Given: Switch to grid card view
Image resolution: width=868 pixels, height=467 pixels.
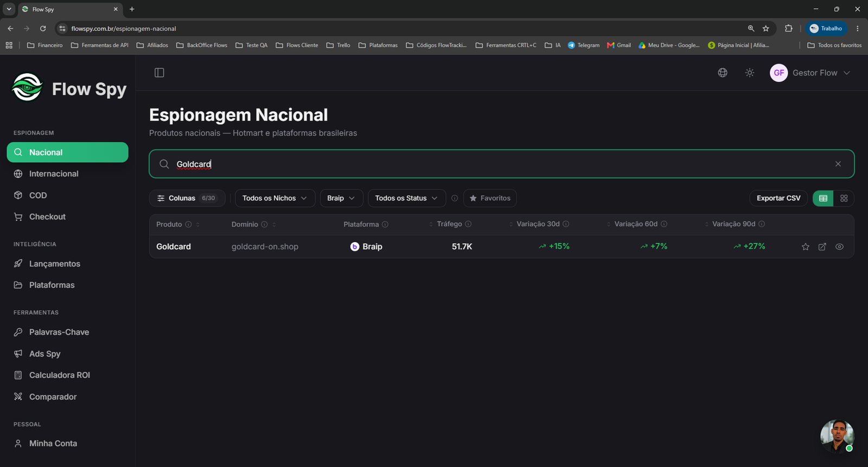Looking at the screenshot, I should [844, 198].
